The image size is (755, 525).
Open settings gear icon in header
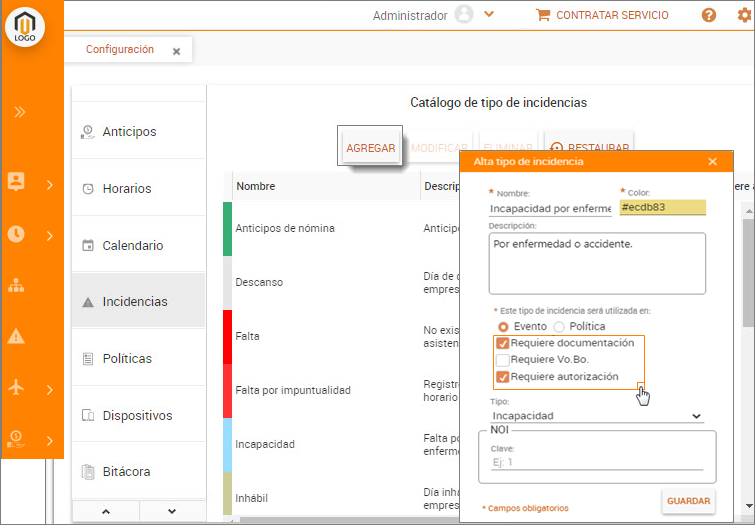[743, 15]
